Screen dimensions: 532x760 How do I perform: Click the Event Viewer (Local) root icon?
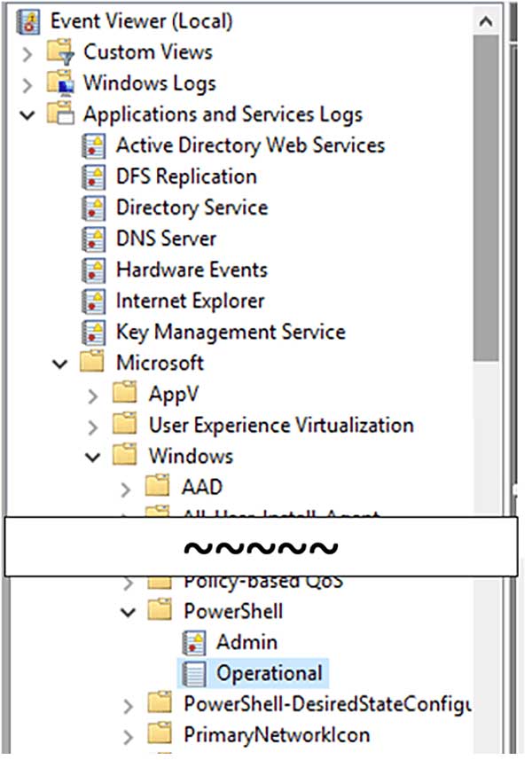click(x=28, y=21)
